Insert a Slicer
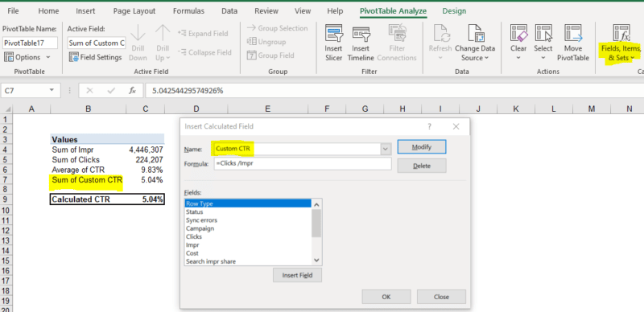644x312 pixels. (333, 43)
